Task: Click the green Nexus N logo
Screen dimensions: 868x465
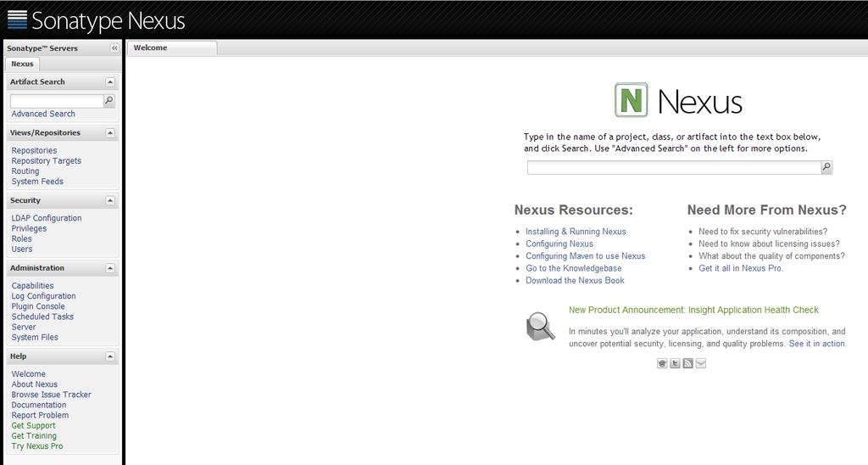Action: [x=631, y=100]
